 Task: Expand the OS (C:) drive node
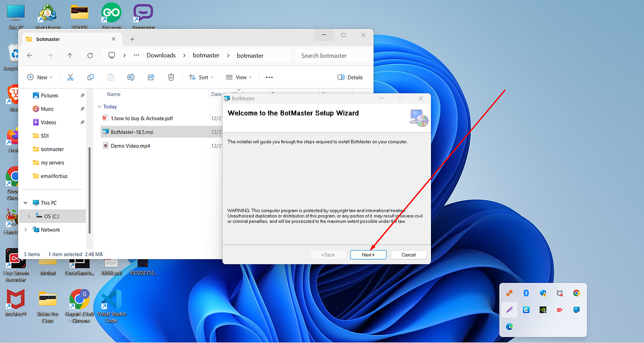click(29, 216)
